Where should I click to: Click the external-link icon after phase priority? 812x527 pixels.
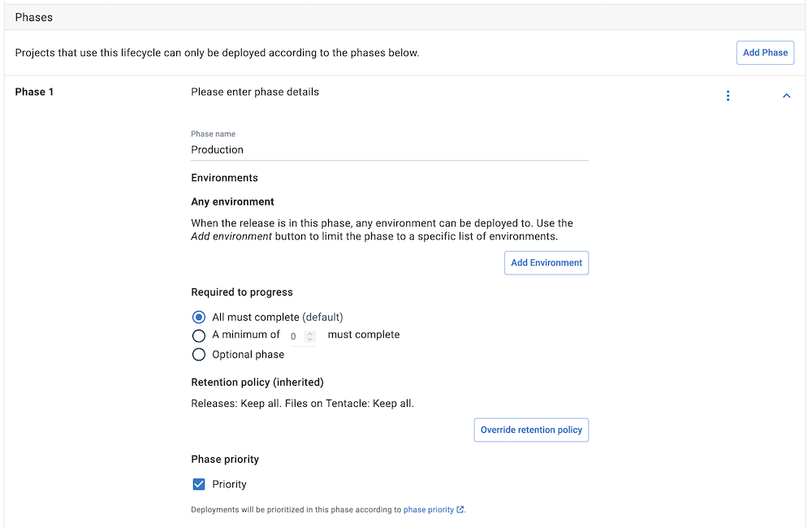coord(460,509)
